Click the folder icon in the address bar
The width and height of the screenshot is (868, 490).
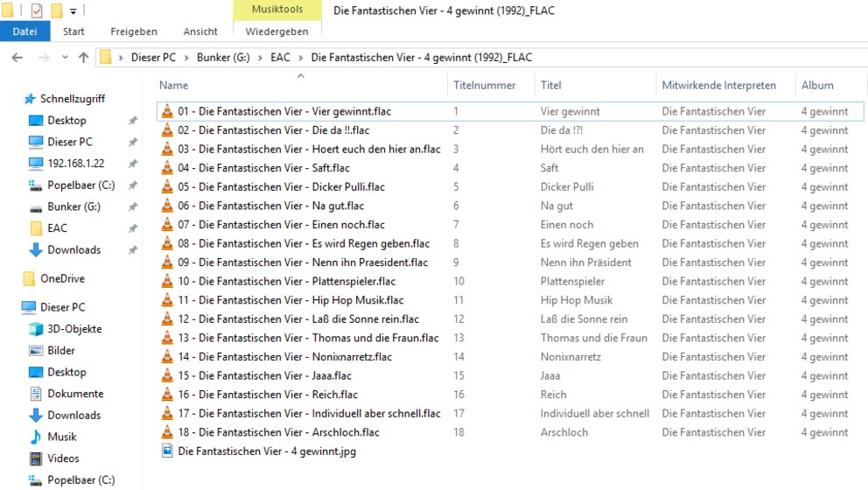pyautogui.click(x=105, y=57)
